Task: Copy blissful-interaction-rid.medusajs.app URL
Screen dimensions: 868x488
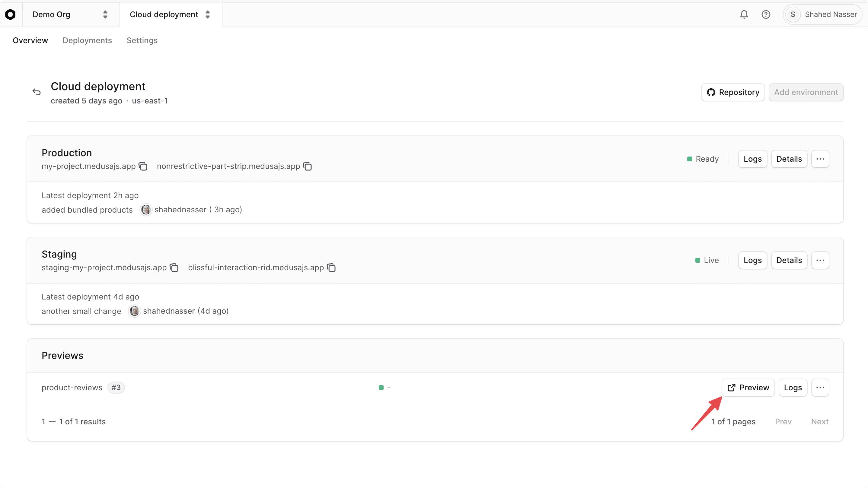Action: 332,268
